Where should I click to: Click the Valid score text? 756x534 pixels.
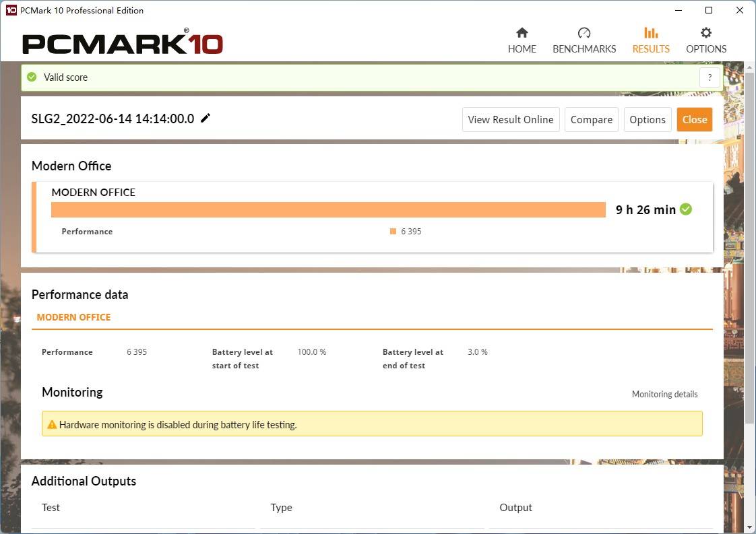(65, 77)
